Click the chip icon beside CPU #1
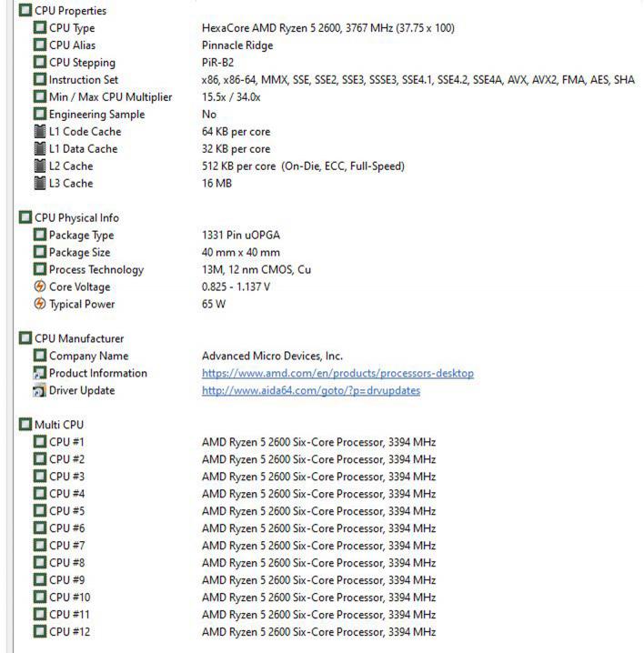644x653 pixels. [40, 442]
